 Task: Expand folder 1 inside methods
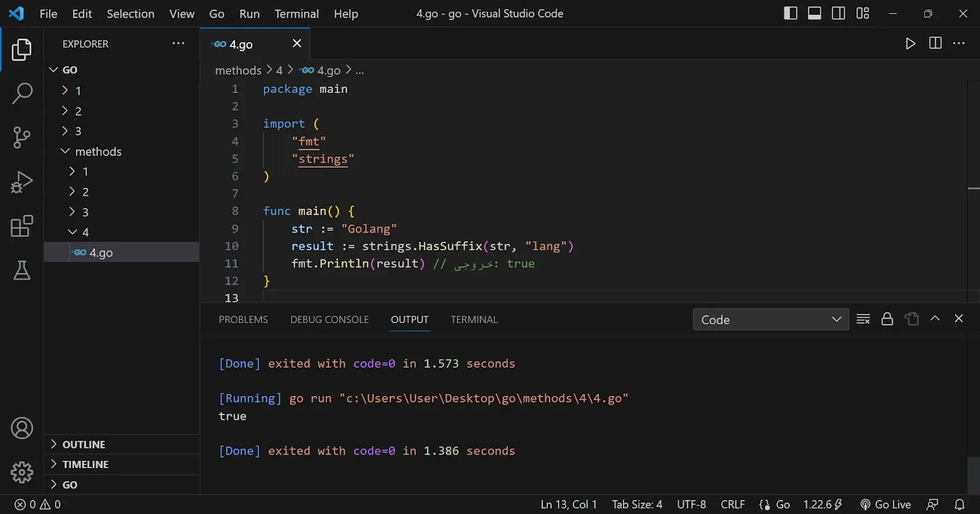tap(121, 171)
